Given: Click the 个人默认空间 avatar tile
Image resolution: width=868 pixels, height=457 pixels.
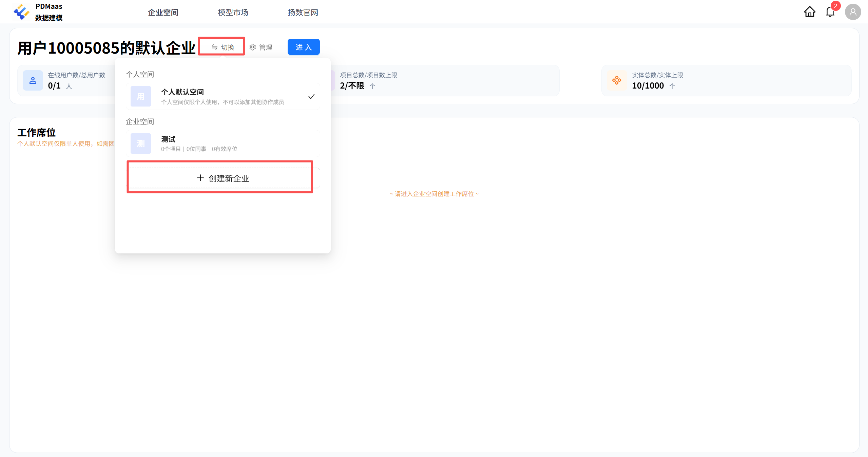Looking at the screenshot, I should pyautogui.click(x=141, y=97).
